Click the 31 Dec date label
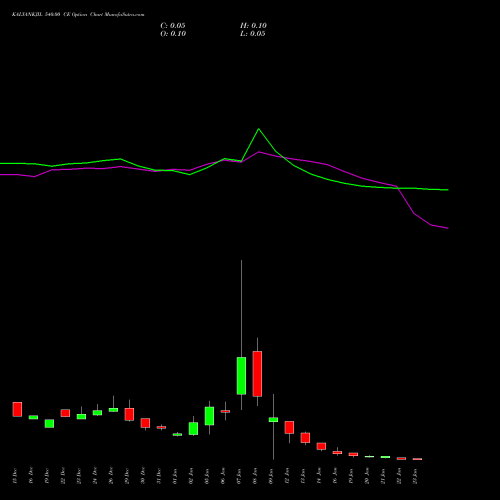 158,476
